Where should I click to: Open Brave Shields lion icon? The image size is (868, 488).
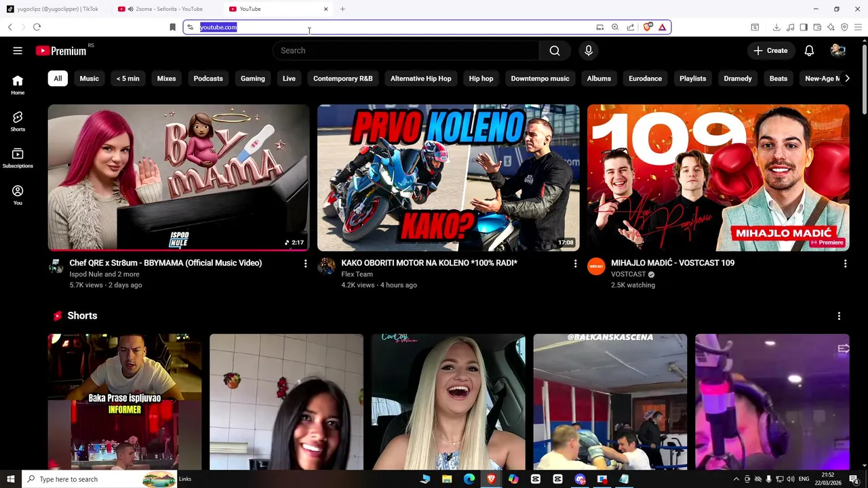648,27
